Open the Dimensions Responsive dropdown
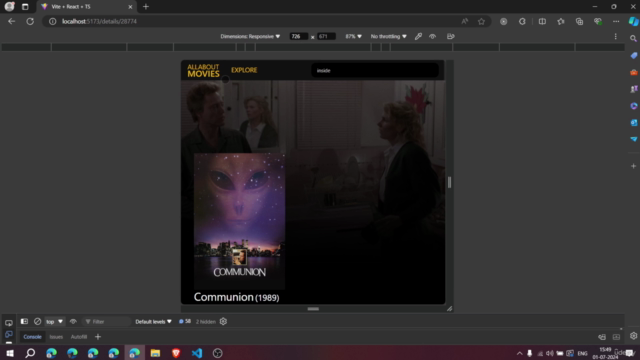Image resolution: width=640 pixels, height=360 pixels. pos(250,36)
